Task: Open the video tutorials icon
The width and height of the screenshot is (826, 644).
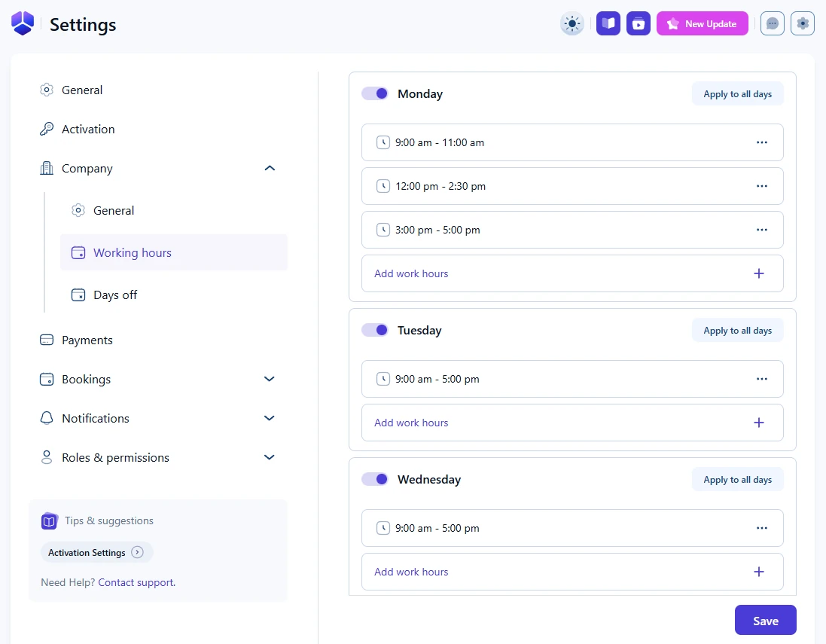Action: [x=639, y=24]
